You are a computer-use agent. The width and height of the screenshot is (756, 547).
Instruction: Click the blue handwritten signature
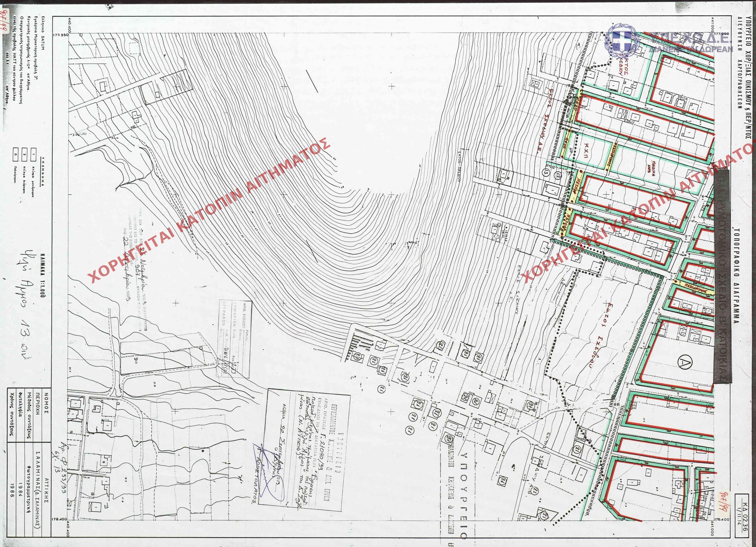[x=266, y=483]
